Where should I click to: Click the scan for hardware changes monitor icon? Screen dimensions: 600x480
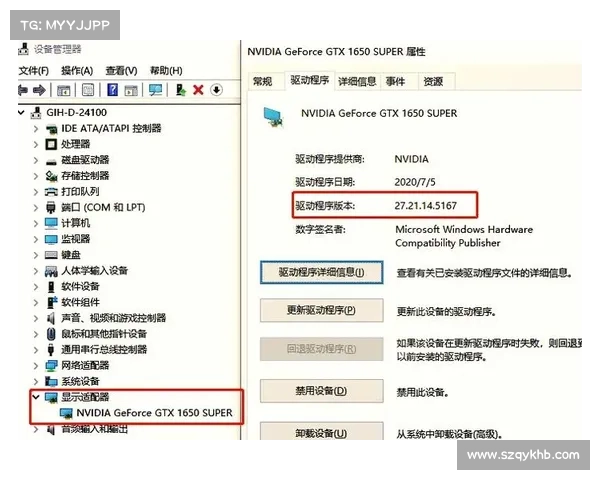(x=155, y=90)
